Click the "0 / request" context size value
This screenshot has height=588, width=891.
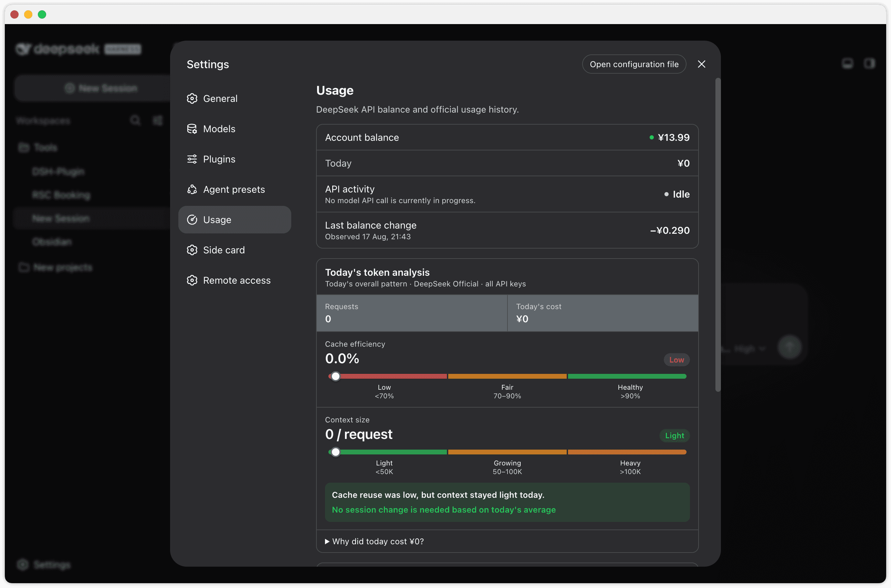pyautogui.click(x=358, y=434)
